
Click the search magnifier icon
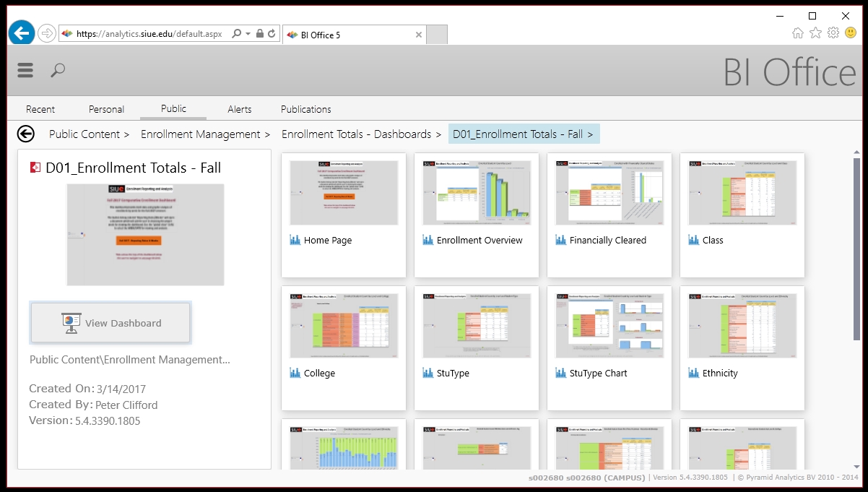(x=58, y=70)
